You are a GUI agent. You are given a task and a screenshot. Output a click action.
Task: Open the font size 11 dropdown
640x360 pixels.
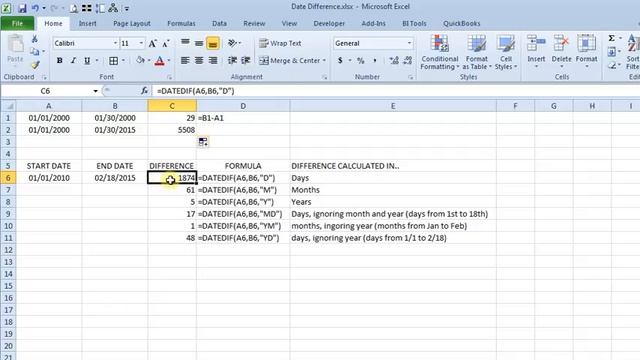click(x=141, y=43)
